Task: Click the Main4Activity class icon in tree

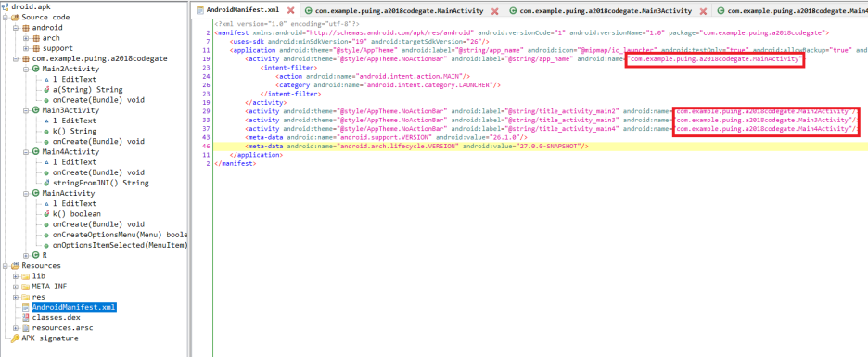Action: tap(36, 152)
